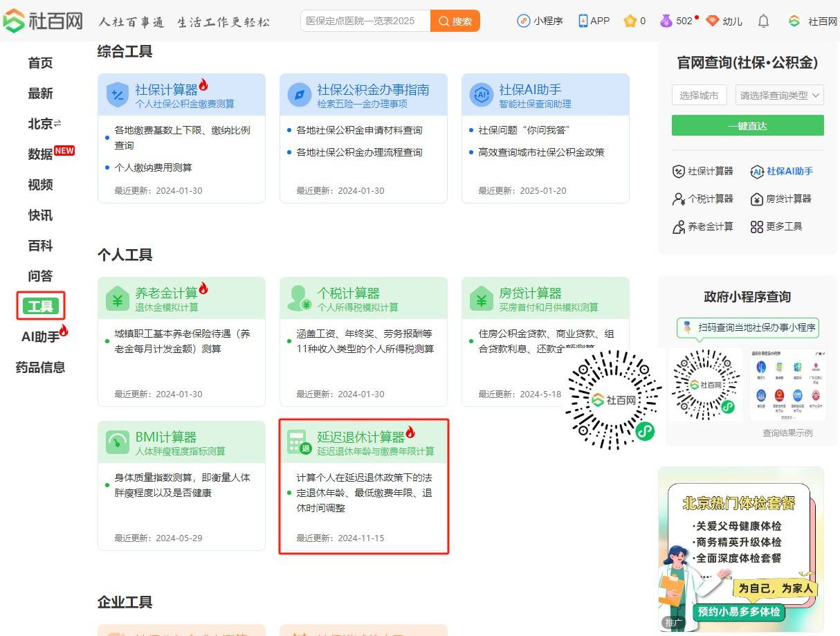Switch city next to 北京 in sidebar
Viewport: 840px width, 636px height.
tap(57, 123)
